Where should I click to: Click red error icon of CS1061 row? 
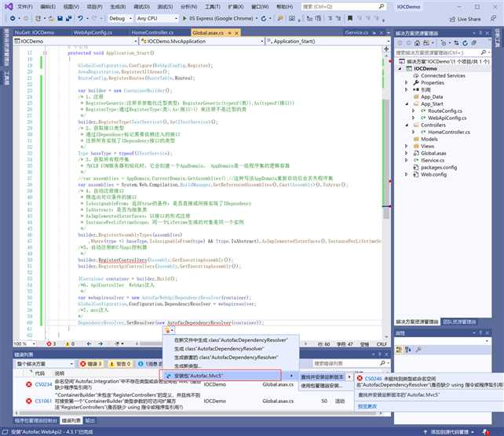tap(29, 401)
